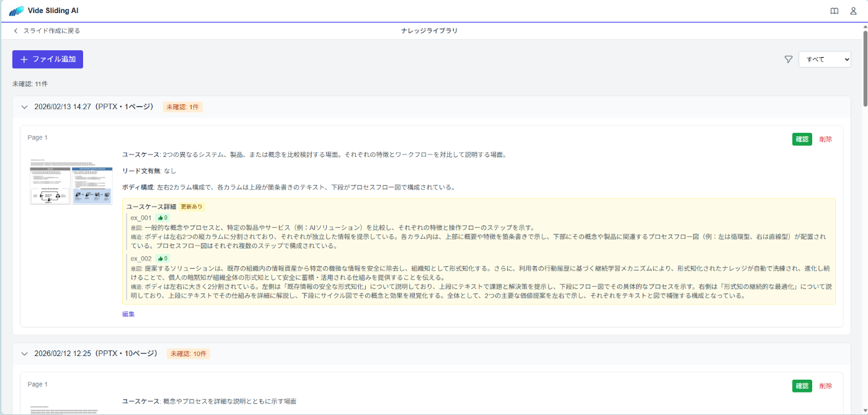
Task: Click the 未確認: 1件 badge
Action: [x=183, y=107]
